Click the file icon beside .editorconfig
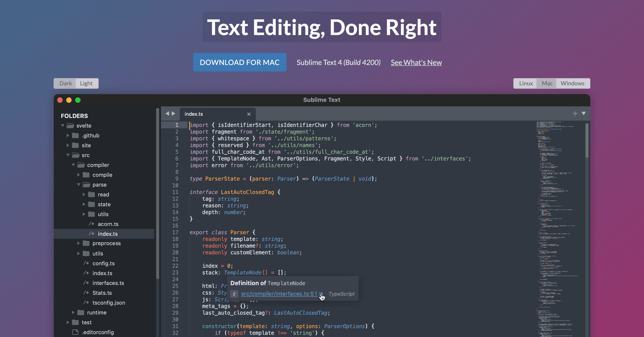Viewport: 644px width, 337px height. click(75, 332)
